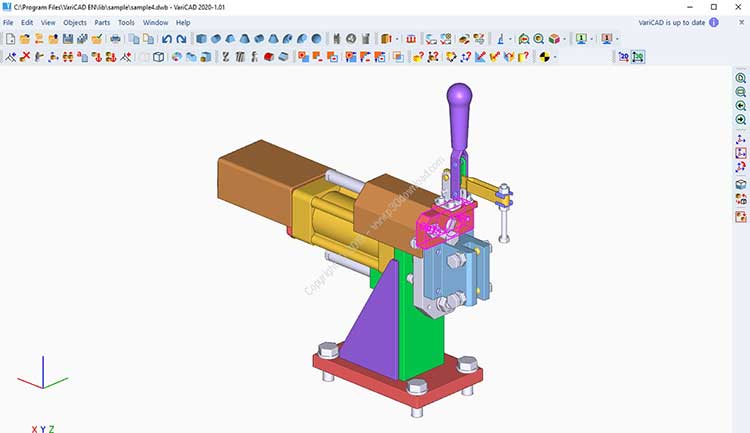Expand dropdown next to red monitor icon
The image size is (750, 433).
click(x=617, y=40)
